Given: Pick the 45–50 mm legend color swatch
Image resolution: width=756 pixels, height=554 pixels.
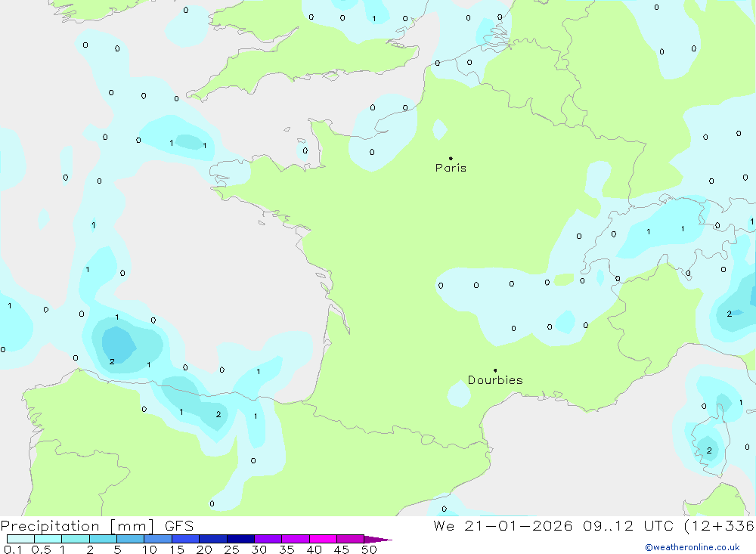Looking at the screenshot, I should click(351, 539).
